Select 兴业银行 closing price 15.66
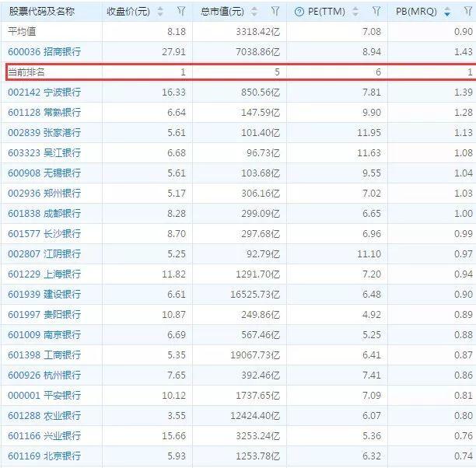This screenshot has height=468, width=476. click(173, 436)
